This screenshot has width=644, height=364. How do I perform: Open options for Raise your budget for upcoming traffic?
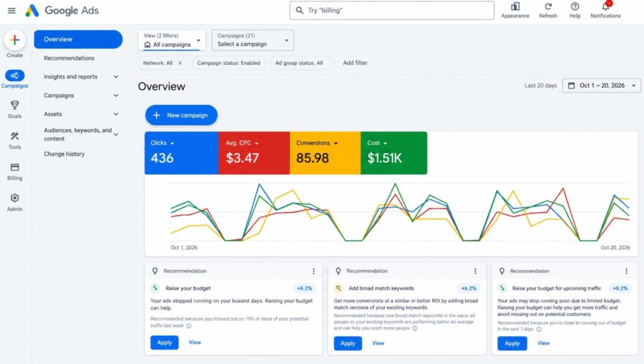[x=627, y=271]
